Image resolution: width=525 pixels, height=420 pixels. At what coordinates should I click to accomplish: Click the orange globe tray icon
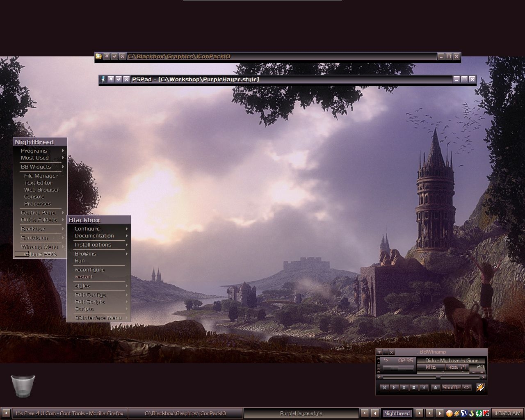pyautogui.click(x=450, y=413)
